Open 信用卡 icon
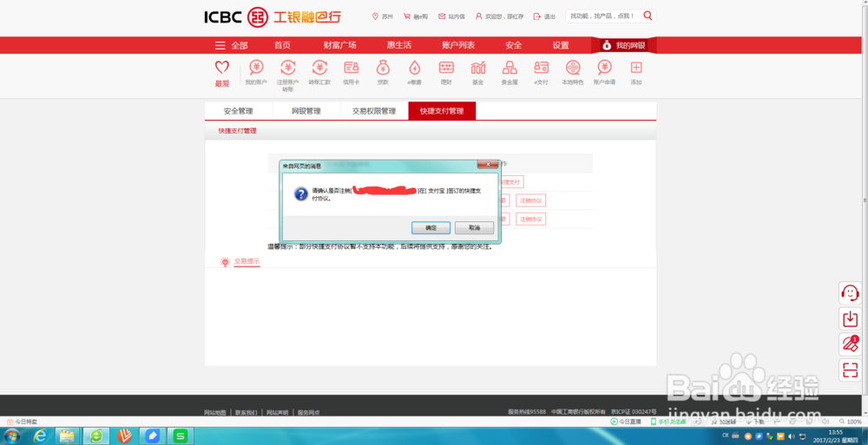The image size is (868, 445). coord(351,68)
